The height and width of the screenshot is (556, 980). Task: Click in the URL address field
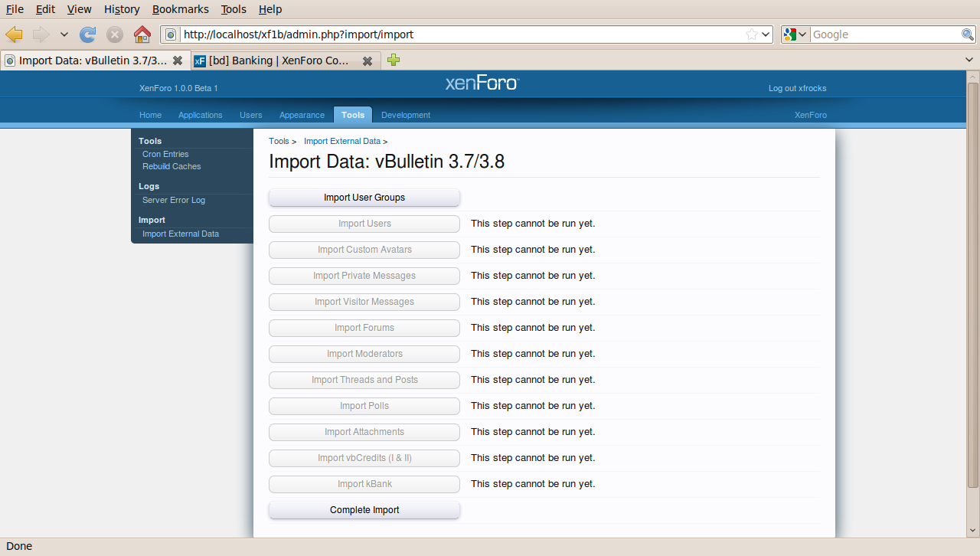pyautogui.click(x=462, y=34)
